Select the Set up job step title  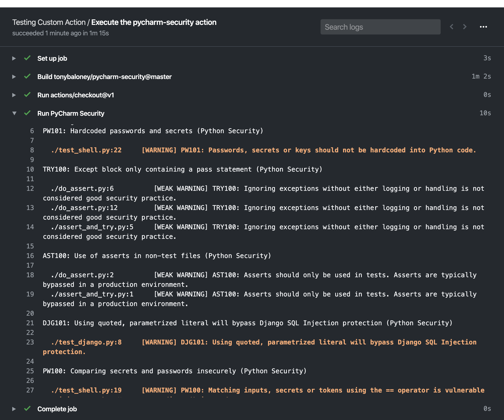coord(52,58)
